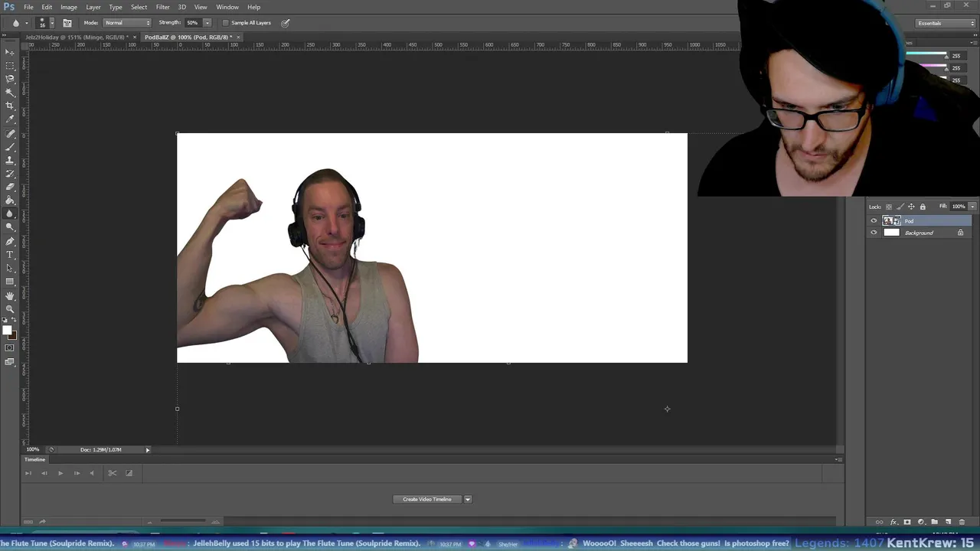Toggle lock transparent pixels
The height and width of the screenshot is (551, 980).
coord(889,207)
